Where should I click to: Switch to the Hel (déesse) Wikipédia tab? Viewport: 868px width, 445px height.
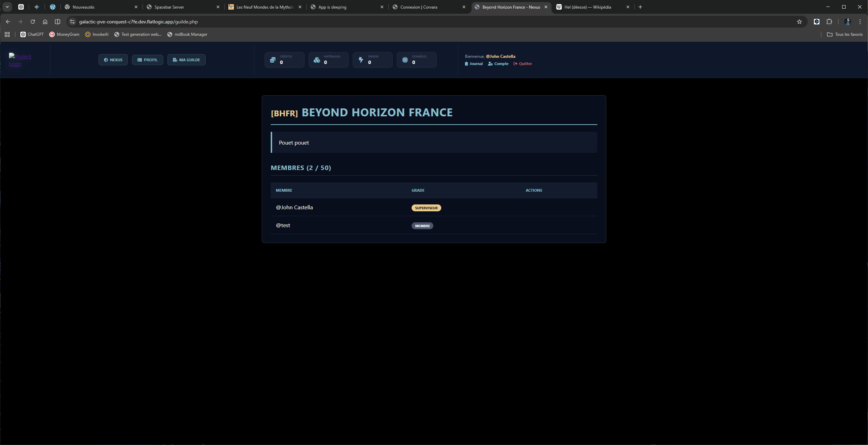pos(587,7)
